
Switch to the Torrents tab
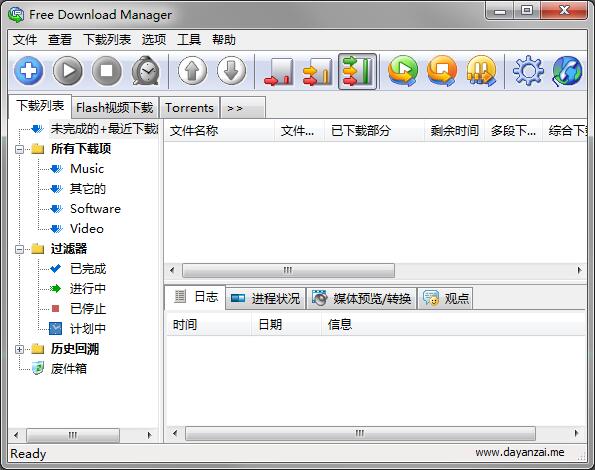189,108
